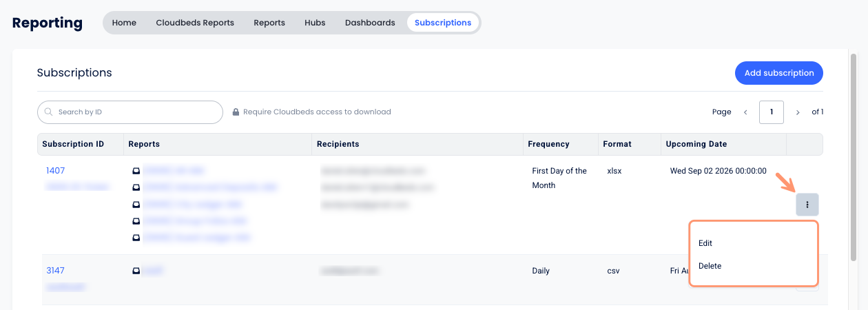Viewport: 868px width, 310px height.
Task: Open subscription ID 1407 link
Action: click(55, 171)
